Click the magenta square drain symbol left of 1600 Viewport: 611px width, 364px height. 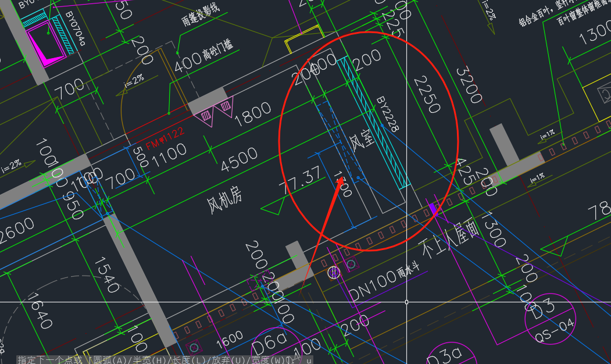tap(193, 347)
